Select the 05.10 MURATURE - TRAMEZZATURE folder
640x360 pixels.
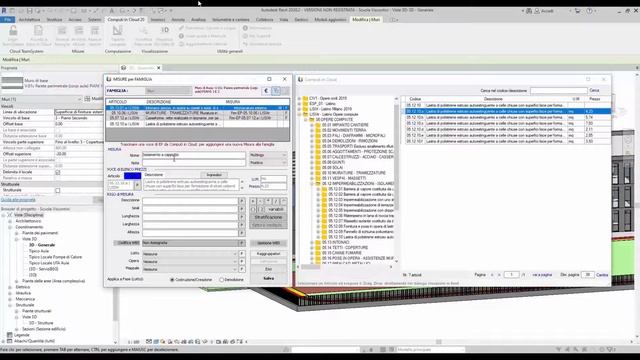[353, 173]
